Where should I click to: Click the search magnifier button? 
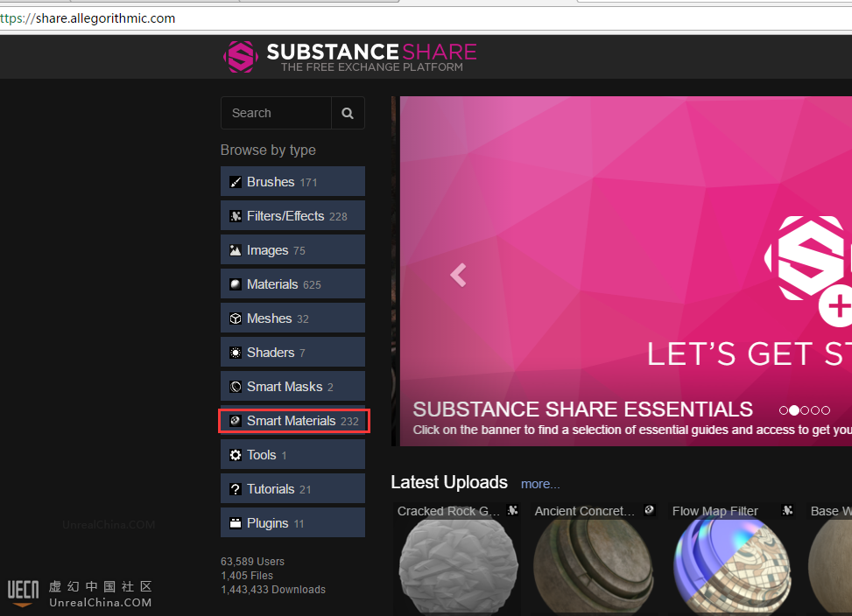(348, 113)
